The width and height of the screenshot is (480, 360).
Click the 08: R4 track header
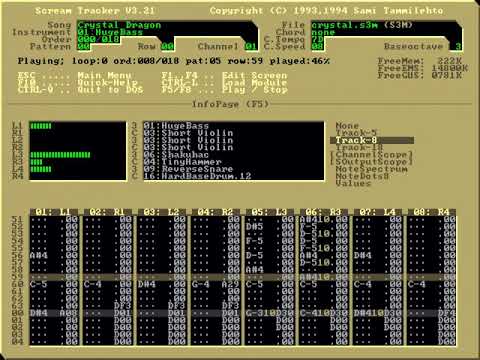432,212
